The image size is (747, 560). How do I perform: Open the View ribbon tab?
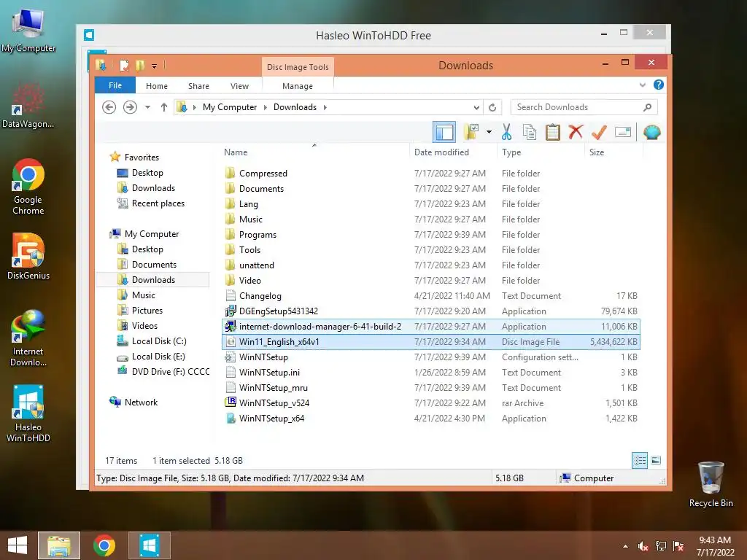click(239, 86)
